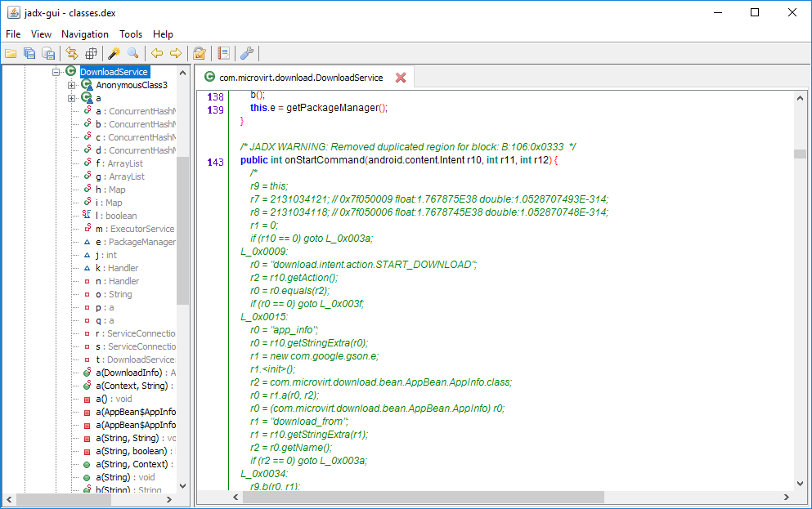Click tree panel scroll down arrow
Viewport: 812px width, 509px height.
(x=183, y=486)
